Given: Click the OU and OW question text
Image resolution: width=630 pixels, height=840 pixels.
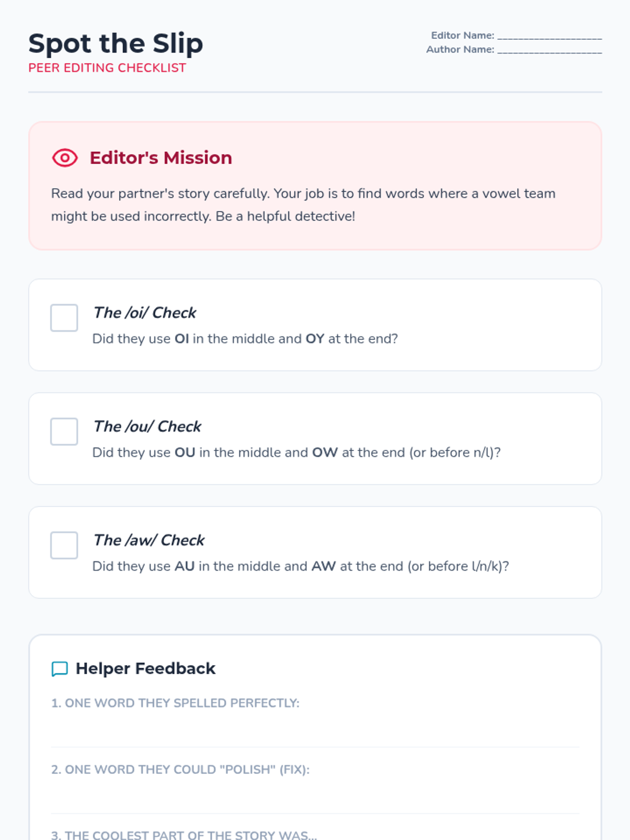Looking at the screenshot, I should [296, 453].
